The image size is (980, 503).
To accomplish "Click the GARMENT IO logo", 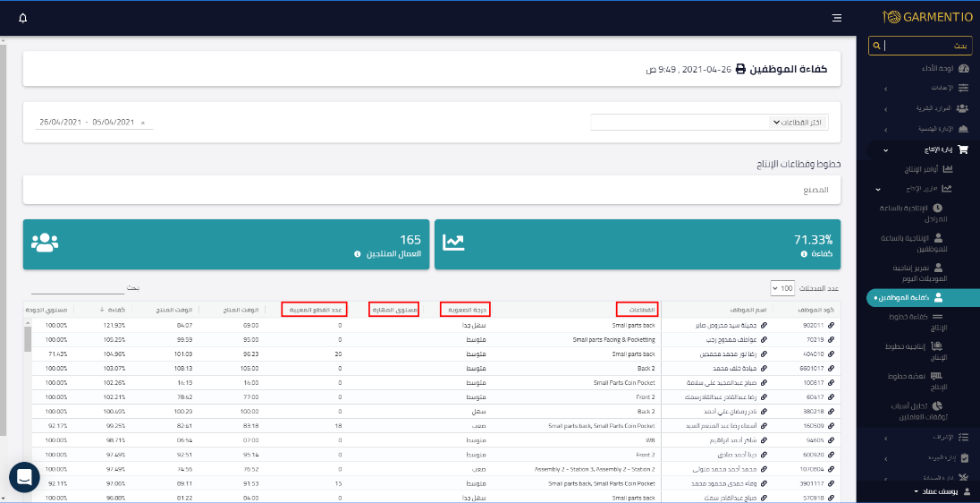I will click(927, 17).
